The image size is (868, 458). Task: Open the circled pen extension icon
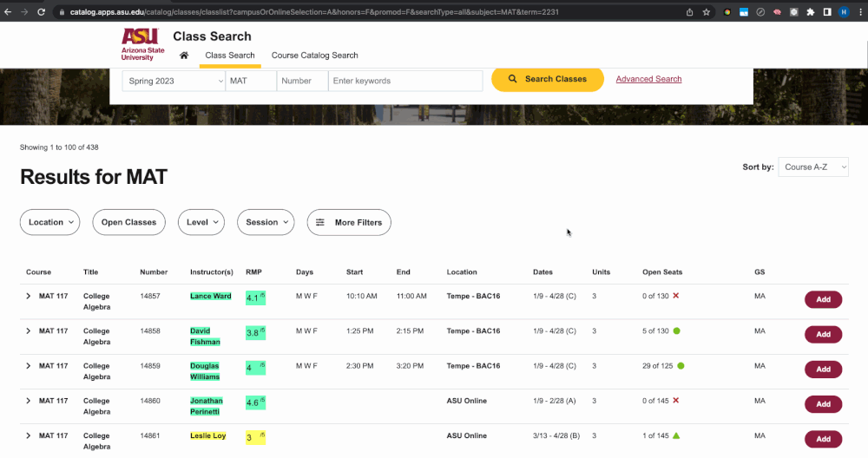coord(760,12)
